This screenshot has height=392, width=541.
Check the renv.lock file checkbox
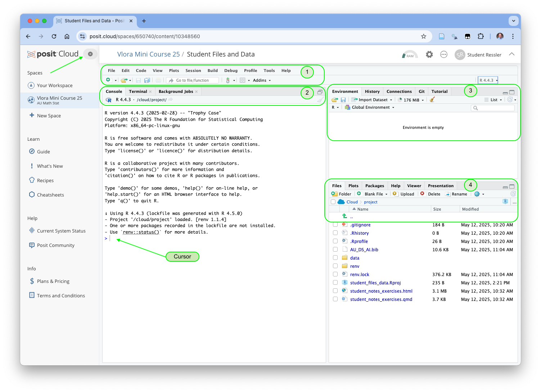pos(335,274)
